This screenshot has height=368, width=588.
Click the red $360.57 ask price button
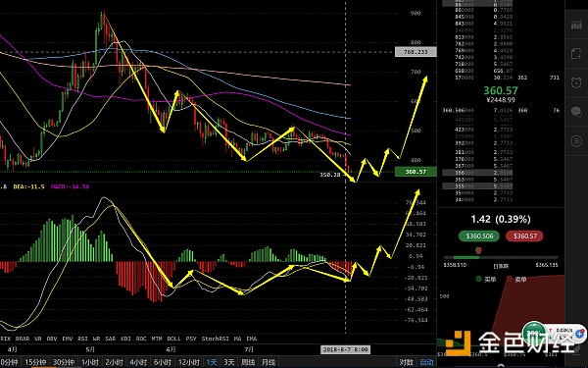point(524,236)
